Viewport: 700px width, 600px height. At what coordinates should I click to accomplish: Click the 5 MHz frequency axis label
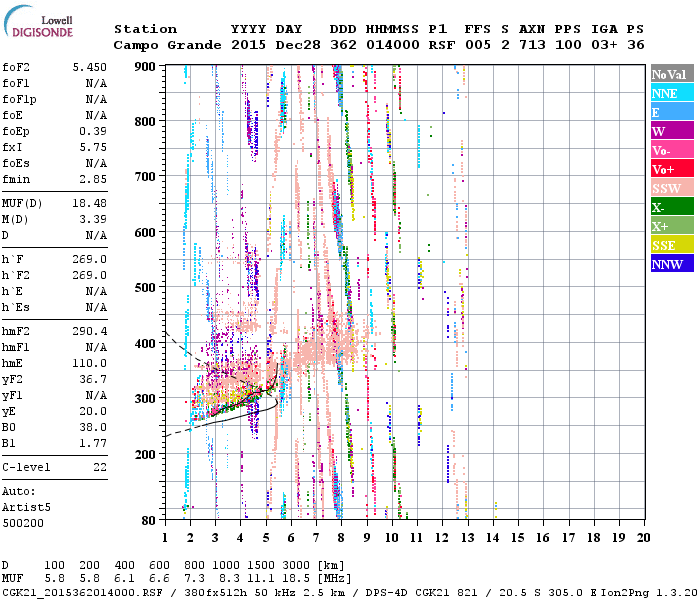pos(266,538)
